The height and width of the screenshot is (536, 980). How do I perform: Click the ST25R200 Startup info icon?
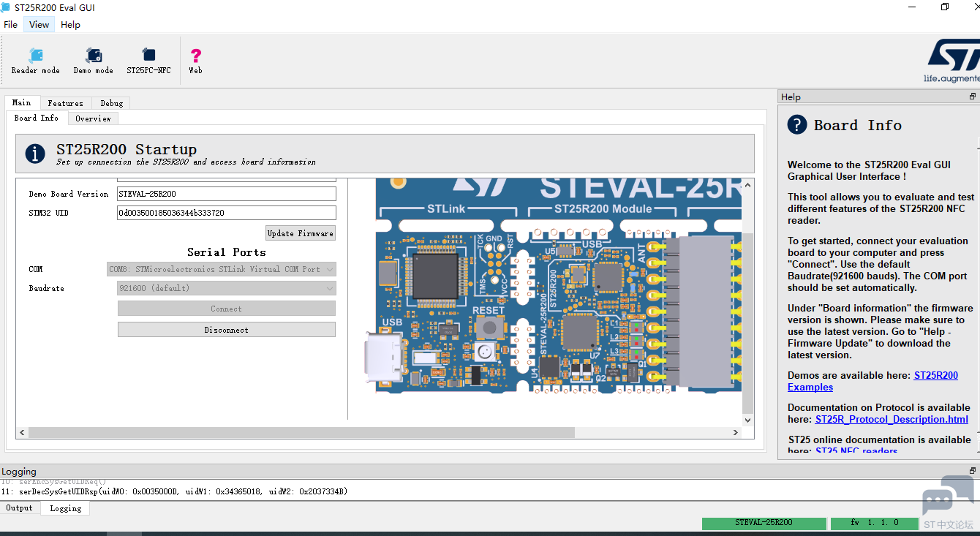pos(35,153)
